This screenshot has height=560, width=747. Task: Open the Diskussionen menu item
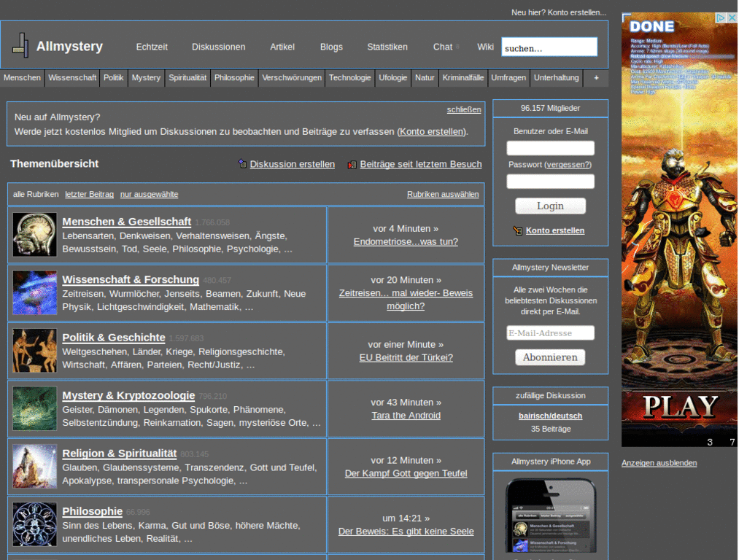(218, 47)
